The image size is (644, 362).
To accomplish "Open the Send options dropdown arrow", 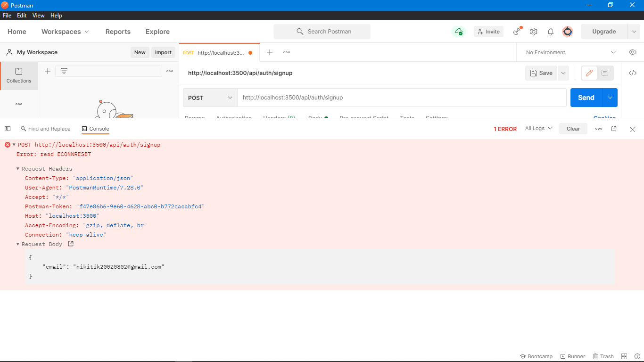I will pos(610,98).
